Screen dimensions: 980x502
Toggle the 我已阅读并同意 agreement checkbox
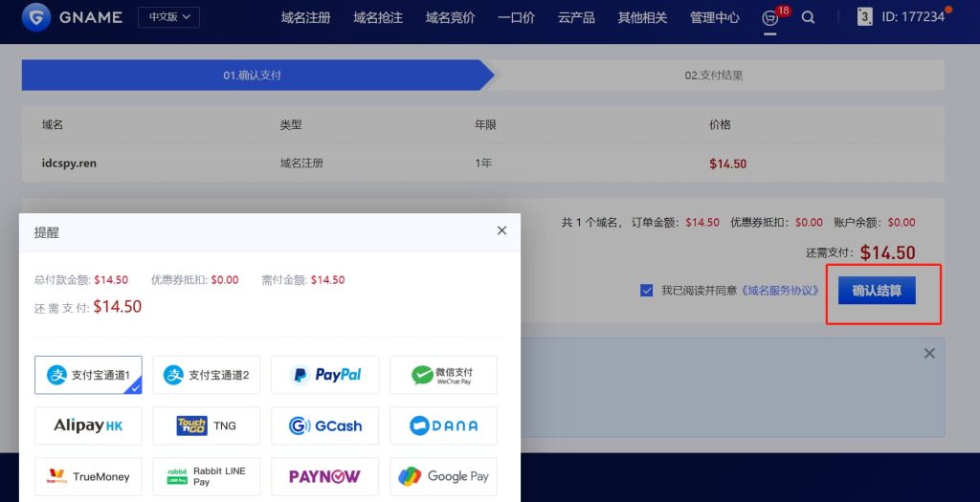tap(646, 291)
